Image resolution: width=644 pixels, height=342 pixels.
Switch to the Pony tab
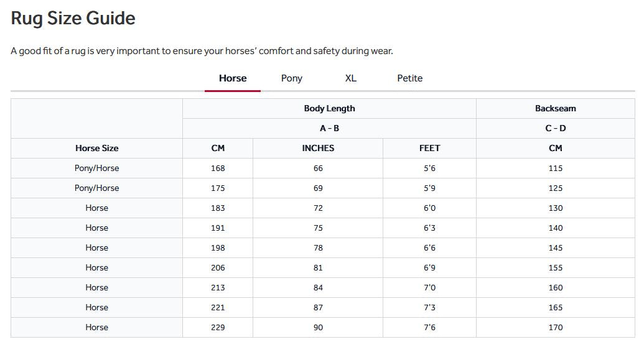click(x=292, y=78)
